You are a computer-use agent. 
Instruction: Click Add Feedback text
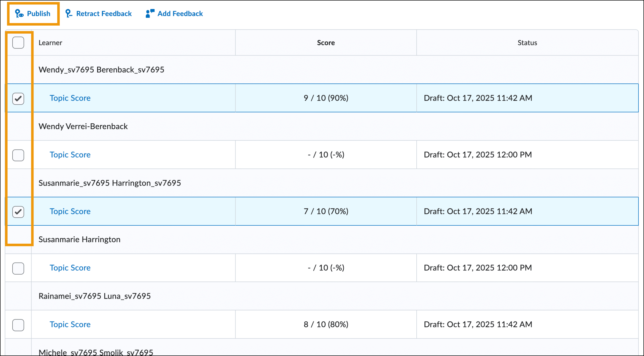pos(180,14)
